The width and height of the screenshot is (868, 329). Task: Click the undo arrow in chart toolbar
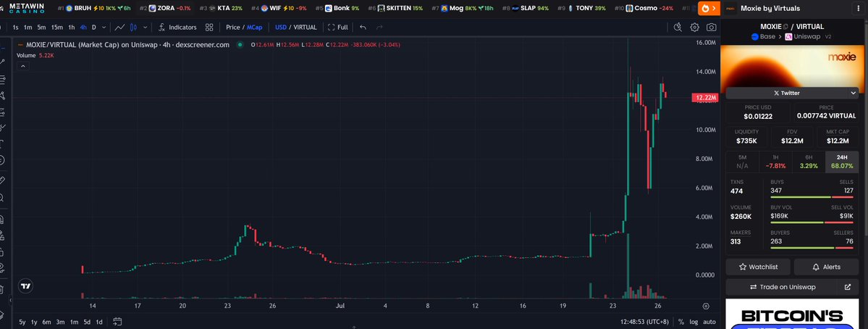click(363, 27)
